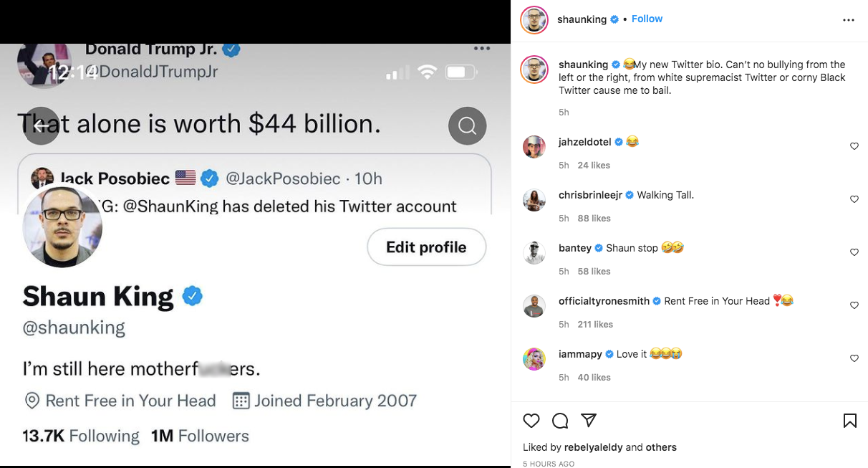Click the back arrow in the embedded screenshot
Screen dimensions: 868x468
click(41, 125)
